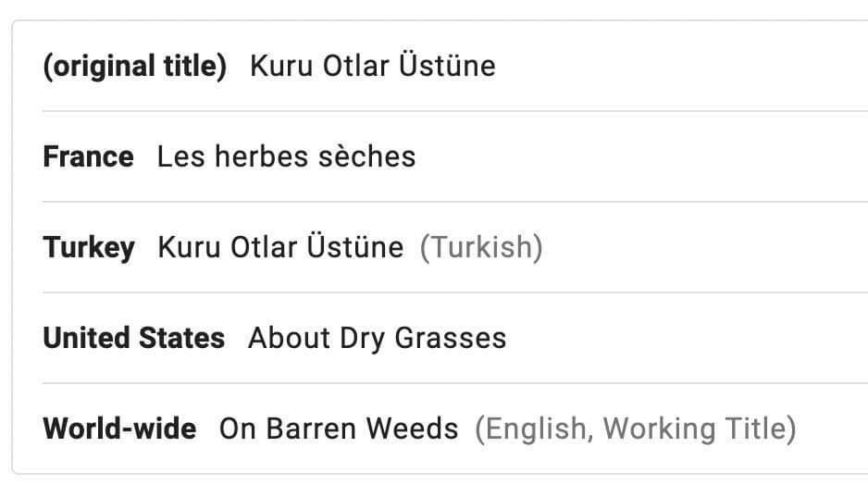The width and height of the screenshot is (868, 485).
Task: Select the French title Les herbes sèches
Action: click(286, 156)
